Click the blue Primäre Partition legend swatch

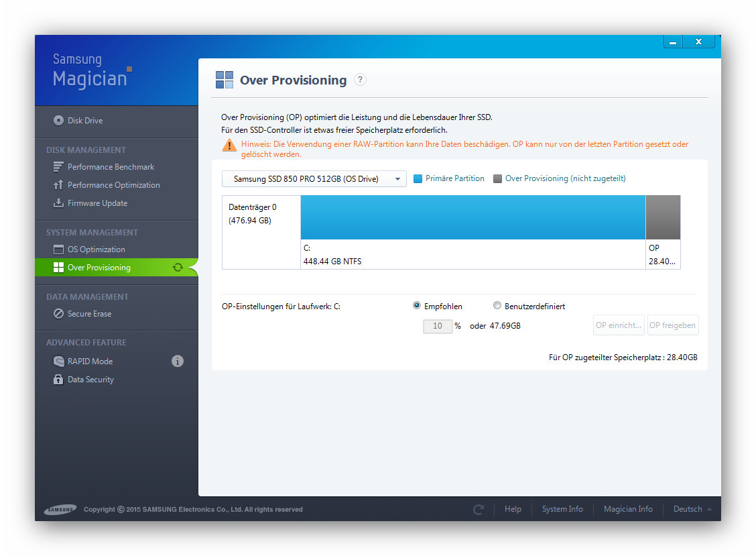point(418,178)
